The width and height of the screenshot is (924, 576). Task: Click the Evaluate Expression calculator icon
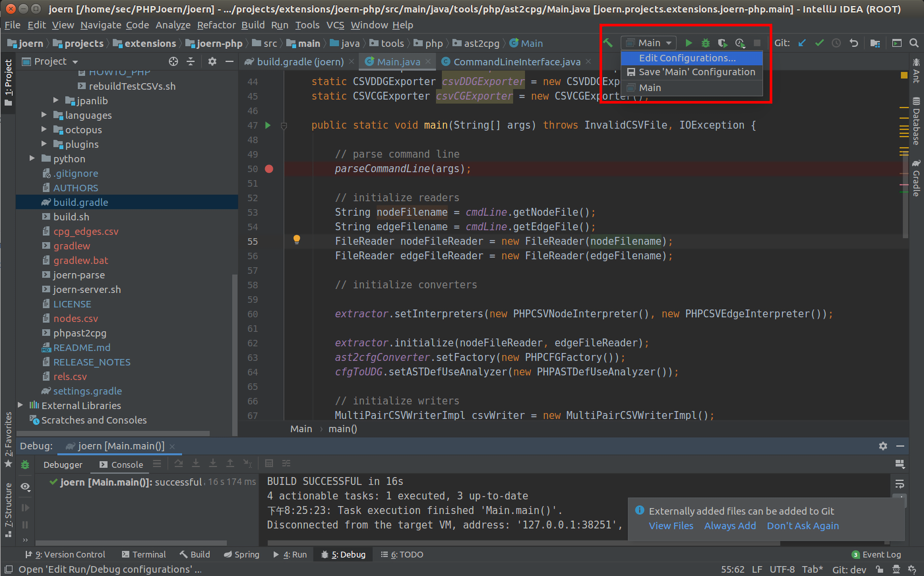tap(269, 463)
